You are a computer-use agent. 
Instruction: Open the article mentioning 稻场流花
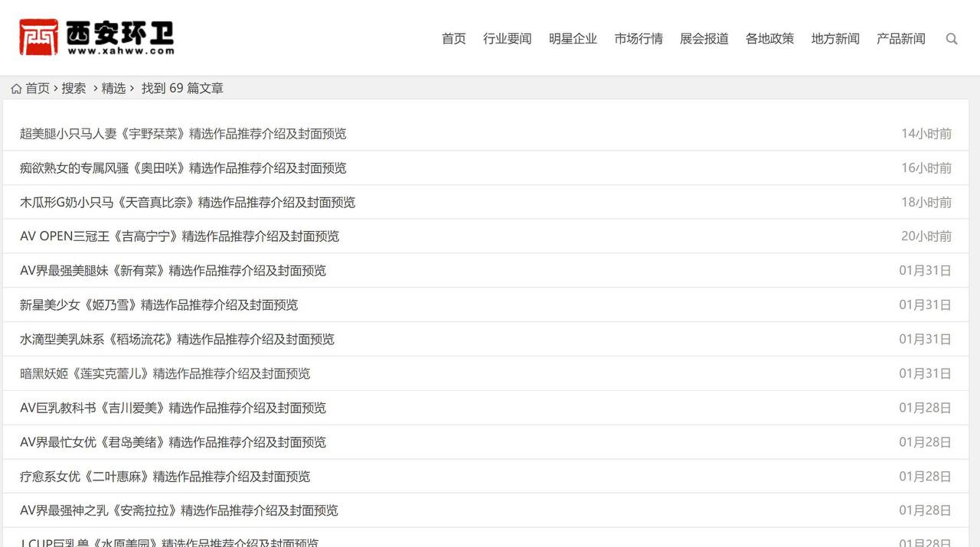coord(178,340)
